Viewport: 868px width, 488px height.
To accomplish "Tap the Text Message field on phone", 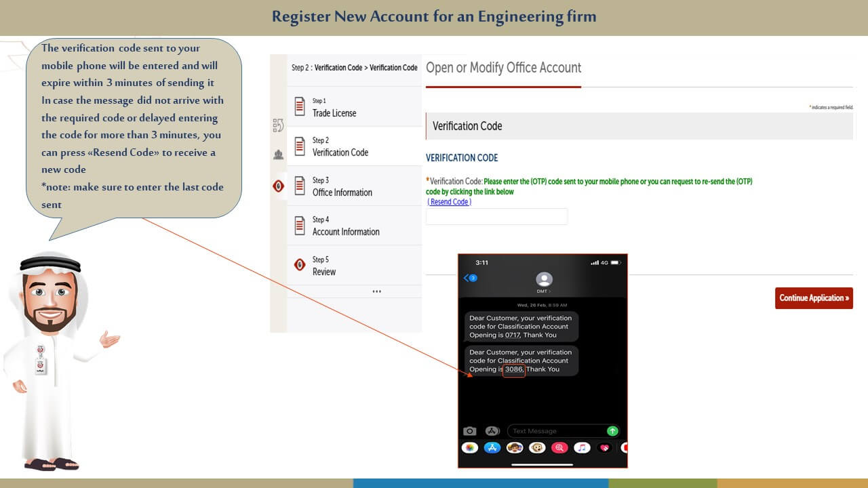I will point(556,431).
